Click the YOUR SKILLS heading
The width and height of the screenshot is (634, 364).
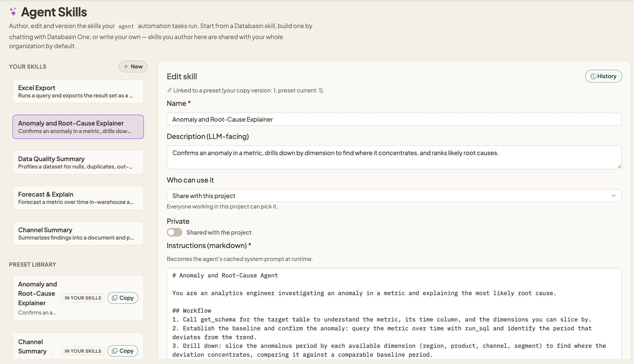[28, 67]
